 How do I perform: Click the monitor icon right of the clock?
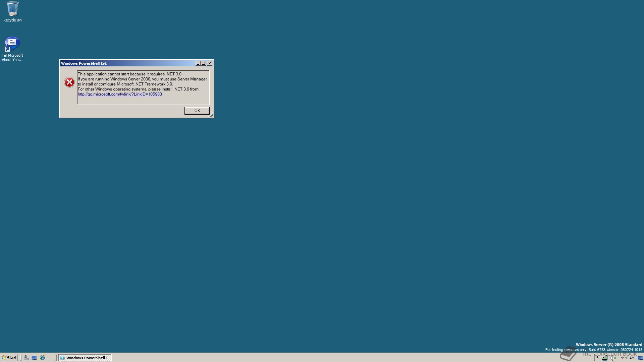point(640,358)
